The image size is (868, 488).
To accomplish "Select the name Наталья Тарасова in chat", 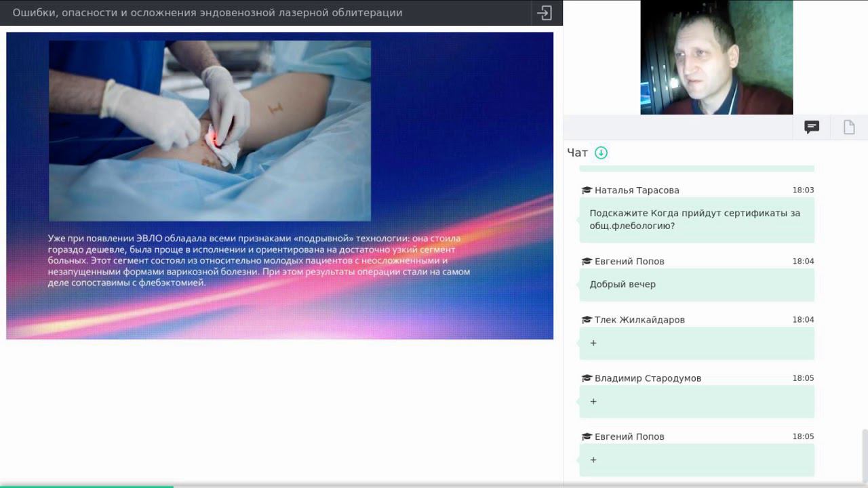I will pyautogui.click(x=637, y=190).
